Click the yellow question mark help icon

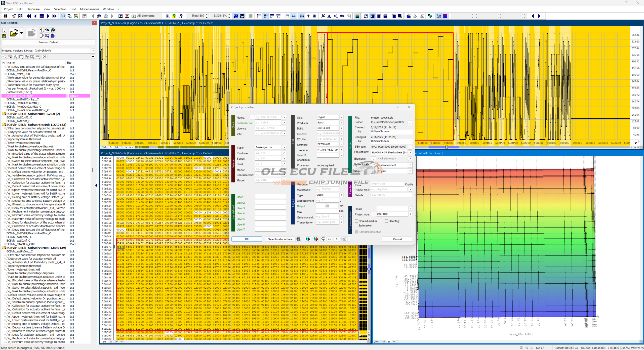point(174,16)
